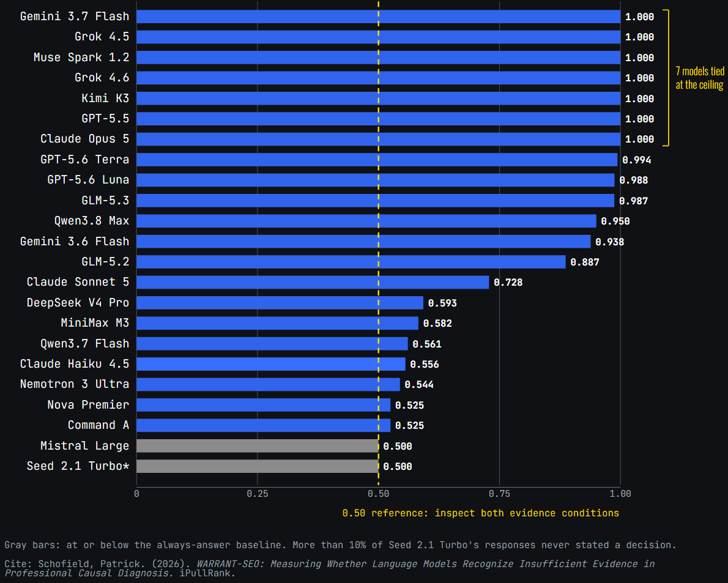Click the value 0.994
This screenshot has width=728, height=583.
click(x=636, y=160)
